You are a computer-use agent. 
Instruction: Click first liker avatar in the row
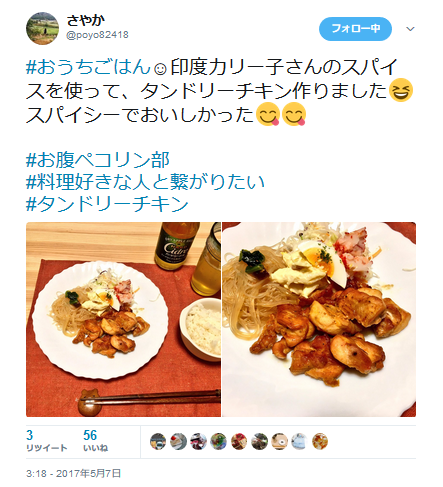coord(158,442)
